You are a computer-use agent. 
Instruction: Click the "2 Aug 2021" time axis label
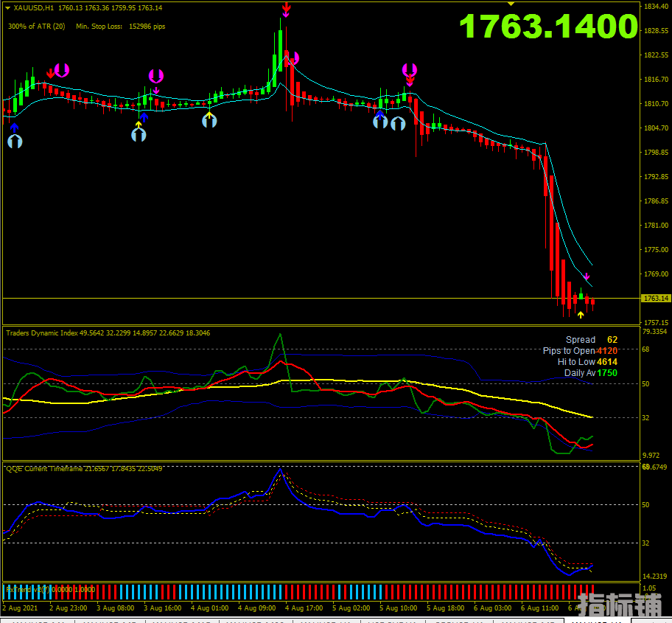click(x=20, y=608)
